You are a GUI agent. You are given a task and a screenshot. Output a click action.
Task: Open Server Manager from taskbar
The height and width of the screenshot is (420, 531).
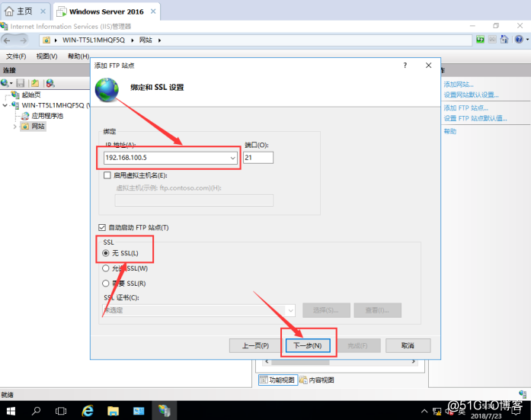pyautogui.click(x=139, y=411)
